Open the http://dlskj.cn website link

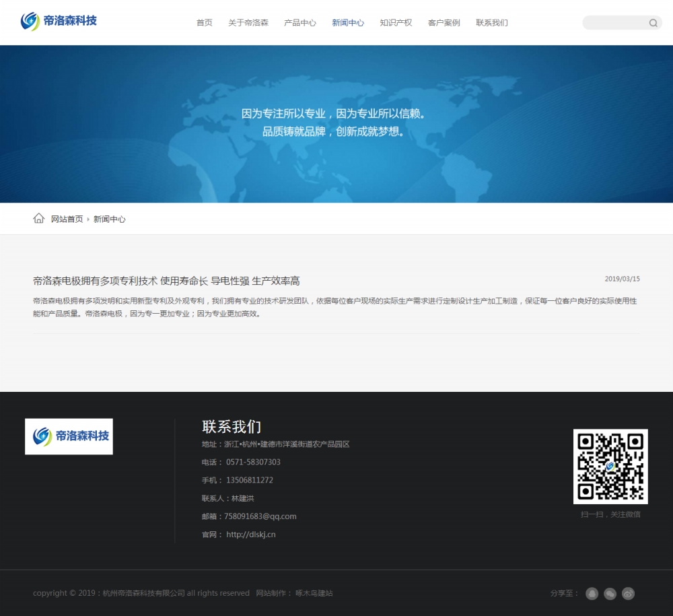(x=250, y=535)
